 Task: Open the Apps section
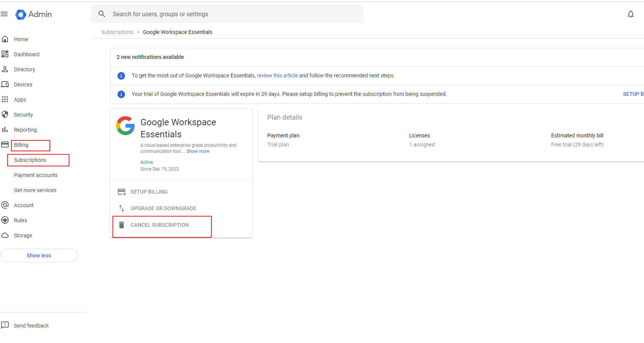20,100
